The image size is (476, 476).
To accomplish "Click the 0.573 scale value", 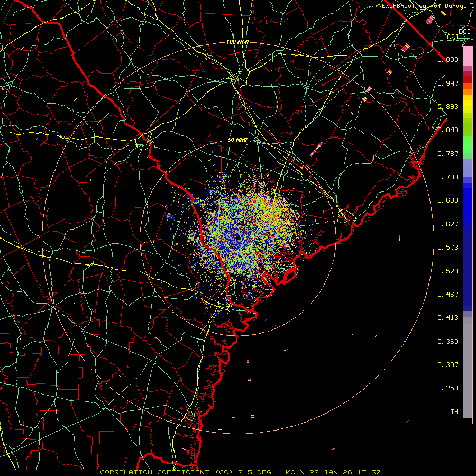I will pyautogui.click(x=448, y=248).
